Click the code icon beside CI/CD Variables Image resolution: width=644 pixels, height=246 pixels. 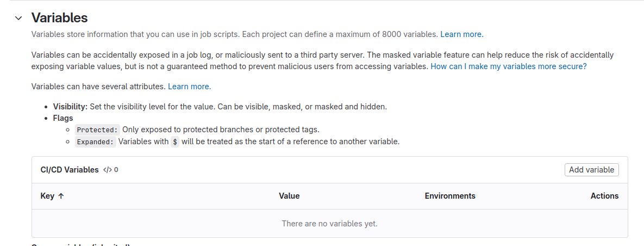108,170
